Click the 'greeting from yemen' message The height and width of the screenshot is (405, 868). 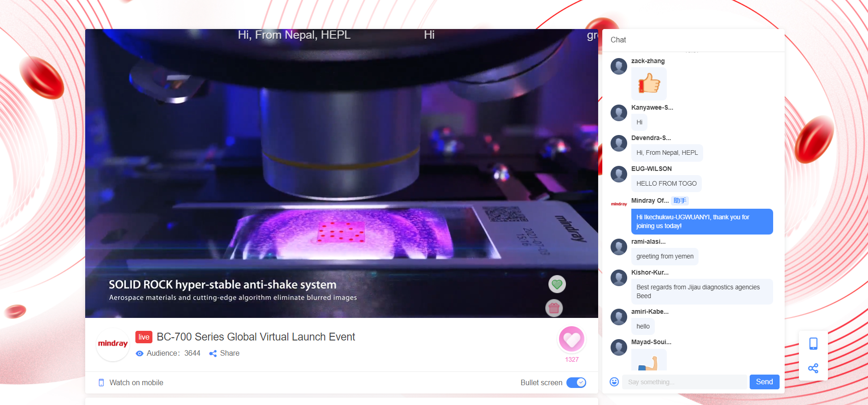click(665, 256)
